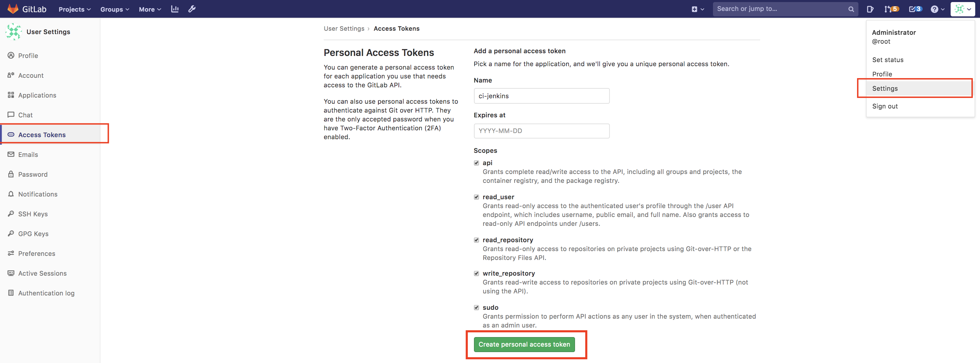
Task: Select Settings in the user menu
Action: pyautogui.click(x=884, y=89)
